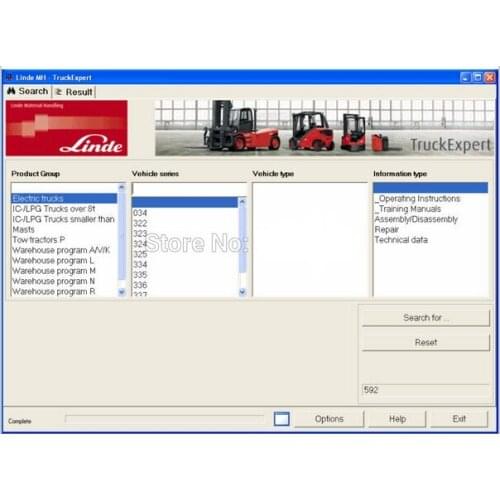
Task: Select vehicle series 336
Action: (x=185, y=285)
